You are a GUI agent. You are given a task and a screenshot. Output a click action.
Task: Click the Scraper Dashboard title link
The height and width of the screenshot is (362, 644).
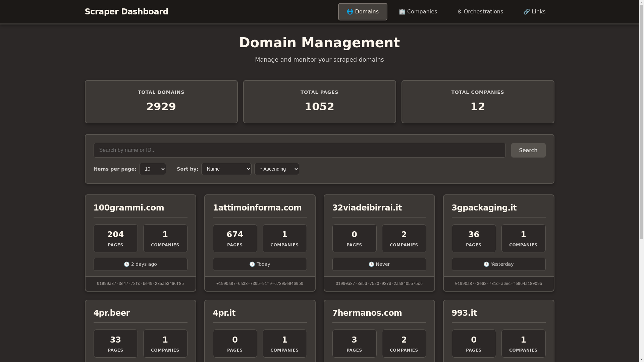click(x=126, y=12)
